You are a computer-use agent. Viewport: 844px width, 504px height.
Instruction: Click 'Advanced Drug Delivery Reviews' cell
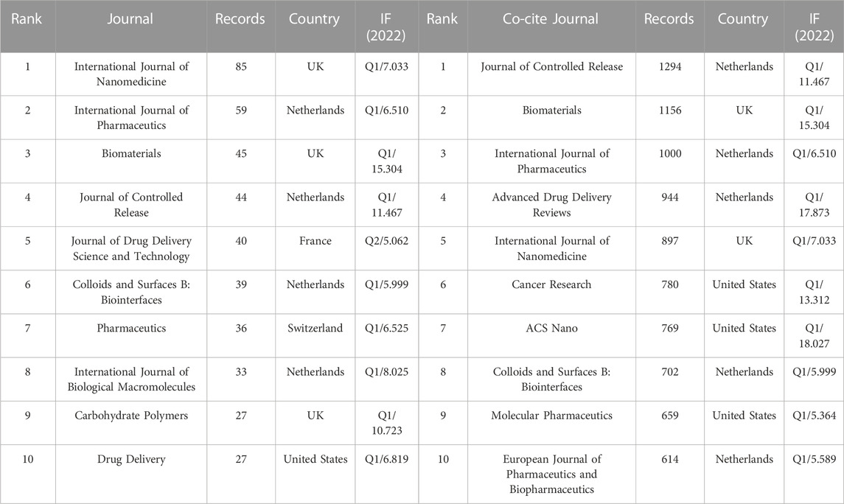(551, 204)
